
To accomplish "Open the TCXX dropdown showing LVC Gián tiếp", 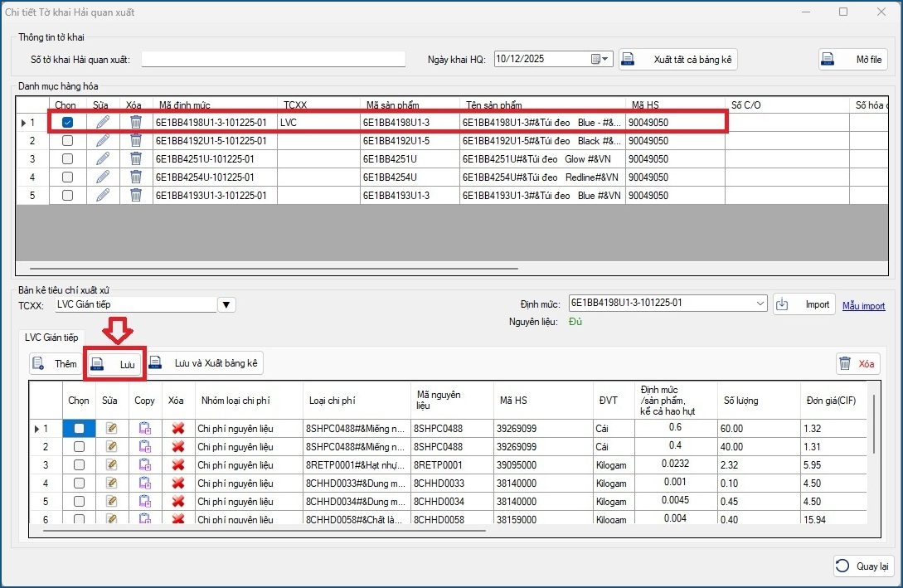I will tap(226, 305).
